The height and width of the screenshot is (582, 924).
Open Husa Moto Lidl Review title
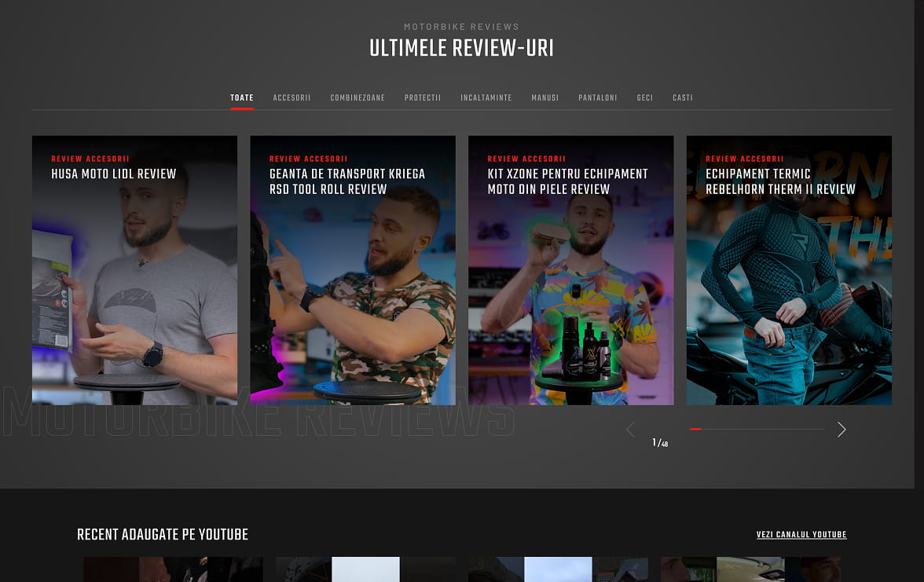point(114,174)
